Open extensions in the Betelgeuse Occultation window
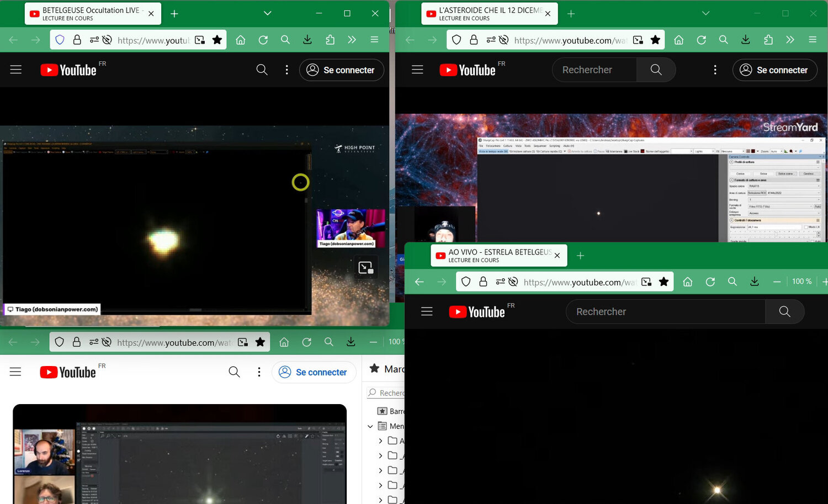The image size is (828, 504). [x=330, y=40]
